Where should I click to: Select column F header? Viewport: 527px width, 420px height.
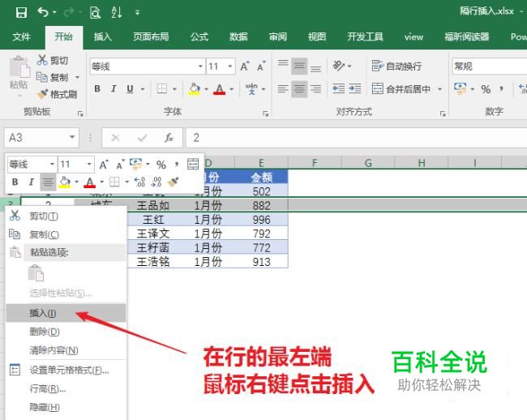[x=315, y=163]
